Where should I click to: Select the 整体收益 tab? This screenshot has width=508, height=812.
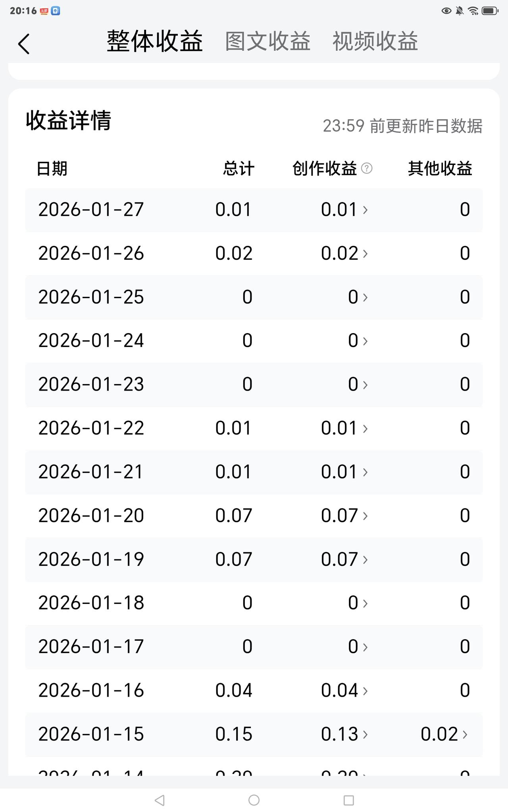[x=155, y=41]
